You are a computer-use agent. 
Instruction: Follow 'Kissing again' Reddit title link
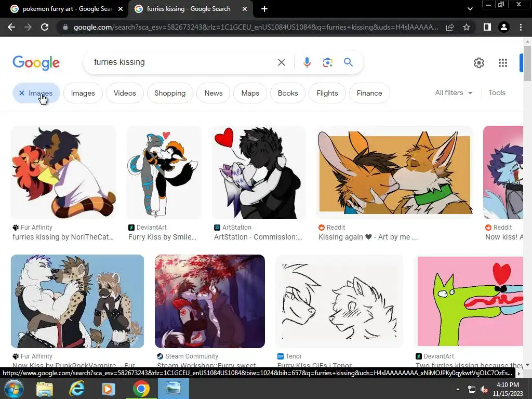368,237
